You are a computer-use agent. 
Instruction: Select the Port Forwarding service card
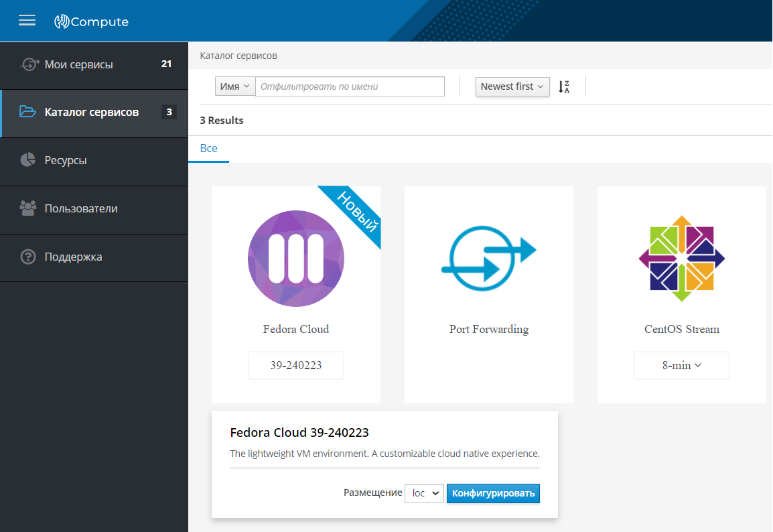click(x=488, y=295)
